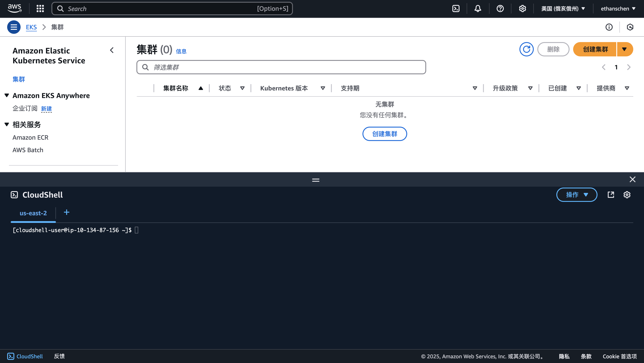Refresh the clusters list

click(x=527, y=49)
